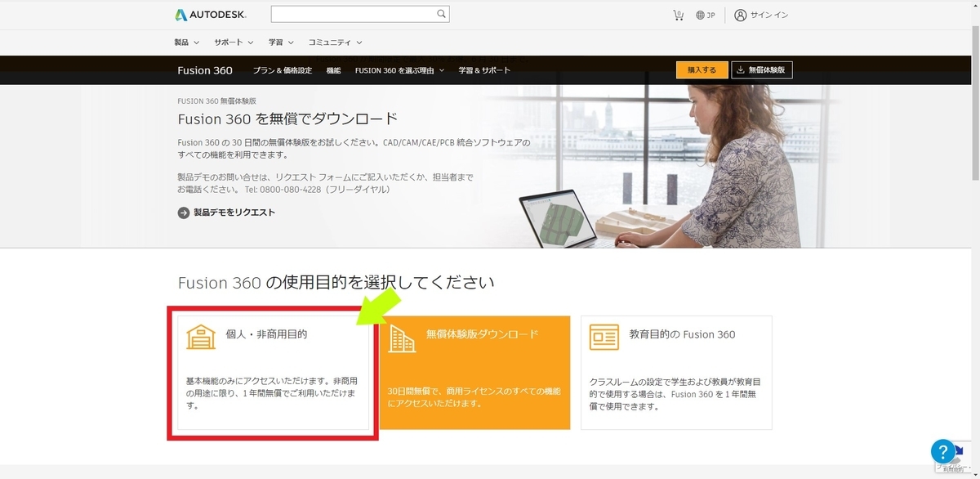
Task: Click the download icon on 無償体験版
Action: pyautogui.click(x=741, y=69)
